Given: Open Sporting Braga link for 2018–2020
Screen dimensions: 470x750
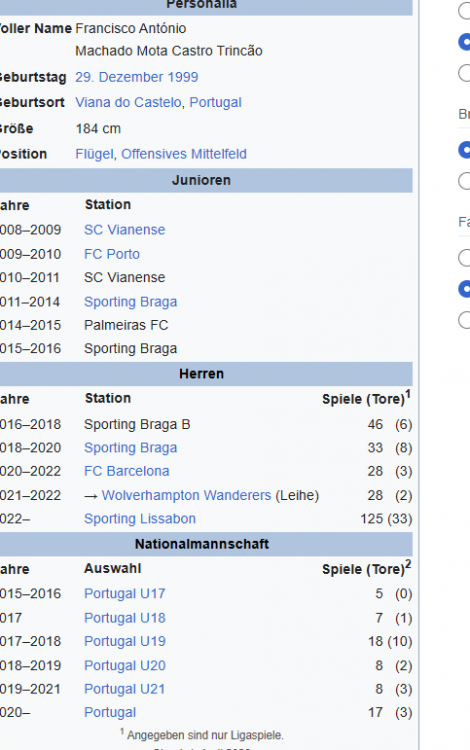Looking at the screenshot, I should (131, 448).
